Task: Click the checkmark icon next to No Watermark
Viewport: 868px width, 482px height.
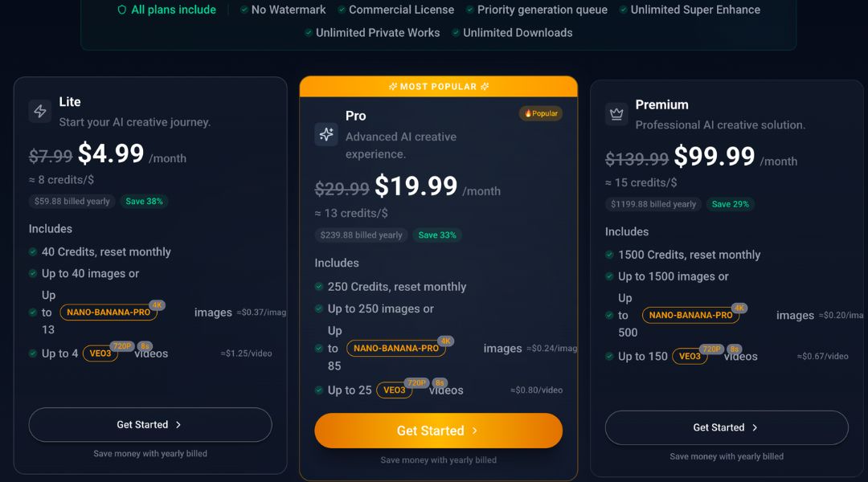Action: click(244, 10)
